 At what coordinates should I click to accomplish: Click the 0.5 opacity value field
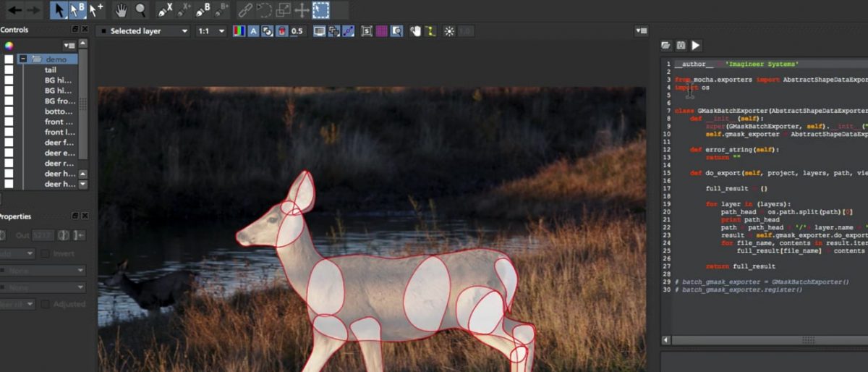click(x=297, y=31)
